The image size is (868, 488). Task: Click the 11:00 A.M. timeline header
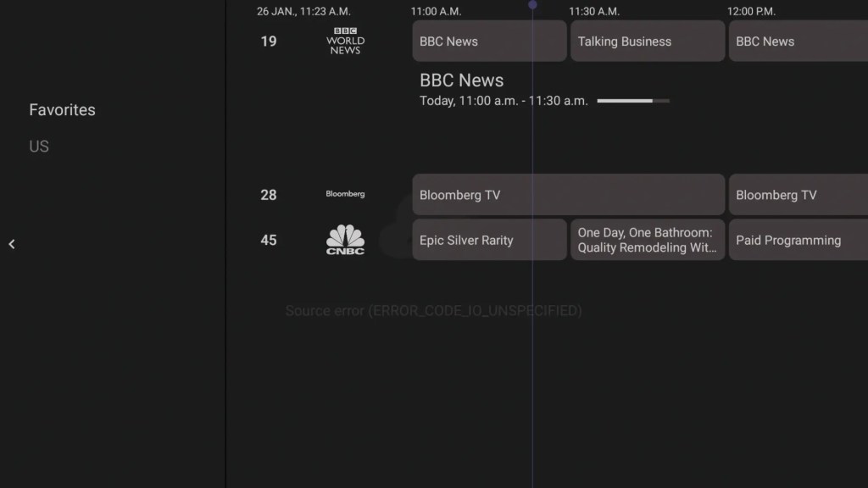(436, 11)
